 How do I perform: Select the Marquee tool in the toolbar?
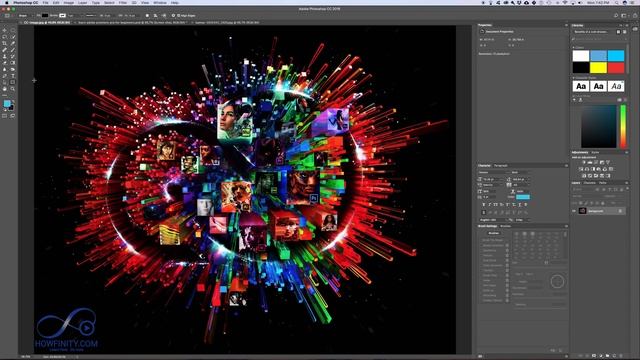[13, 30]
